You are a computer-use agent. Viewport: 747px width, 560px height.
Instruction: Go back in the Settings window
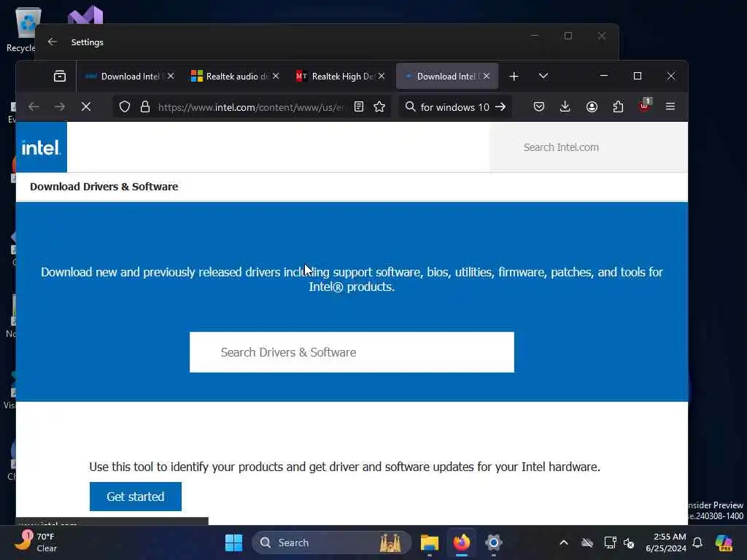[53, 42]
